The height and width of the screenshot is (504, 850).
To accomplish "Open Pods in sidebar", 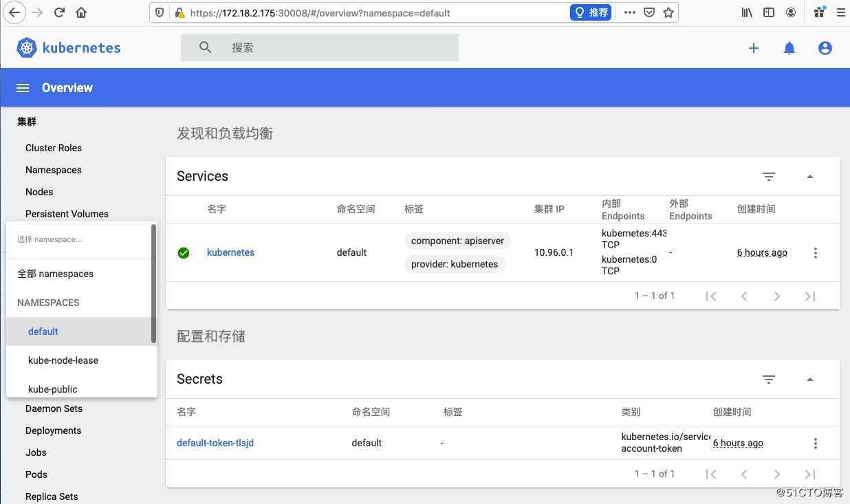I will click(36, 474).
